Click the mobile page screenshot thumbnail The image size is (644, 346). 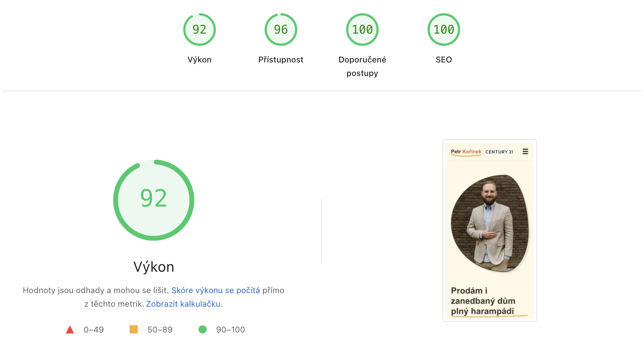(x=490, y=231)
